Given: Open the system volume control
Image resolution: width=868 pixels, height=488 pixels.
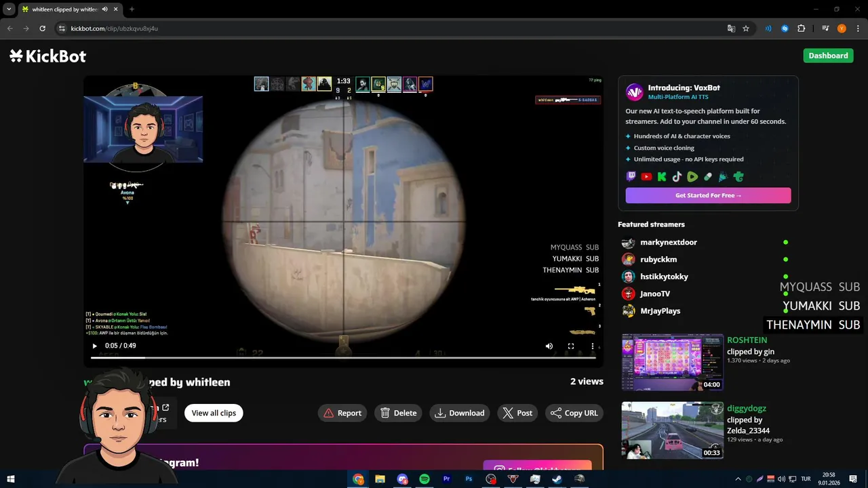Looking at the screenshot, I should [781, 479].
